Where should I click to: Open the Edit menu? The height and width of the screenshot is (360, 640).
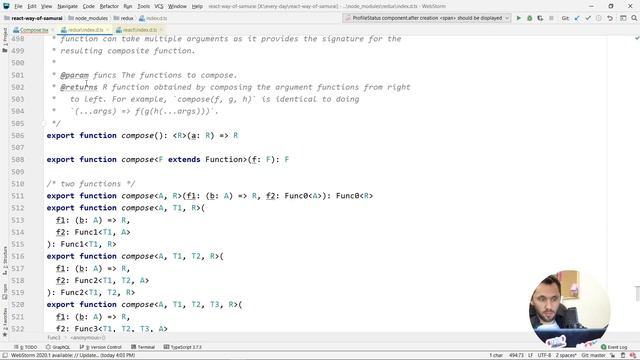click(x=32, y=7)
